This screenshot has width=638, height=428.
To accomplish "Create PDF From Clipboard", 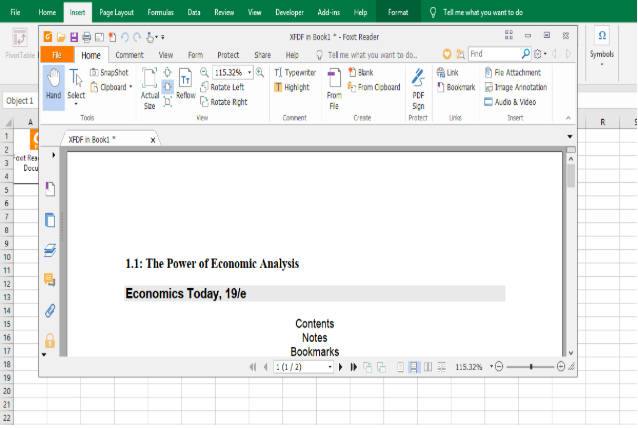I will (x=374, y=87).
